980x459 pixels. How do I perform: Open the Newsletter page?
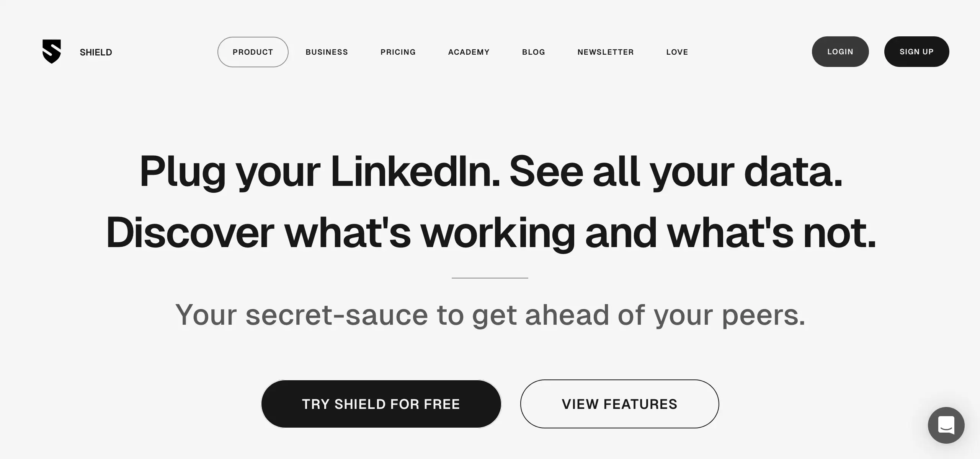606,52
